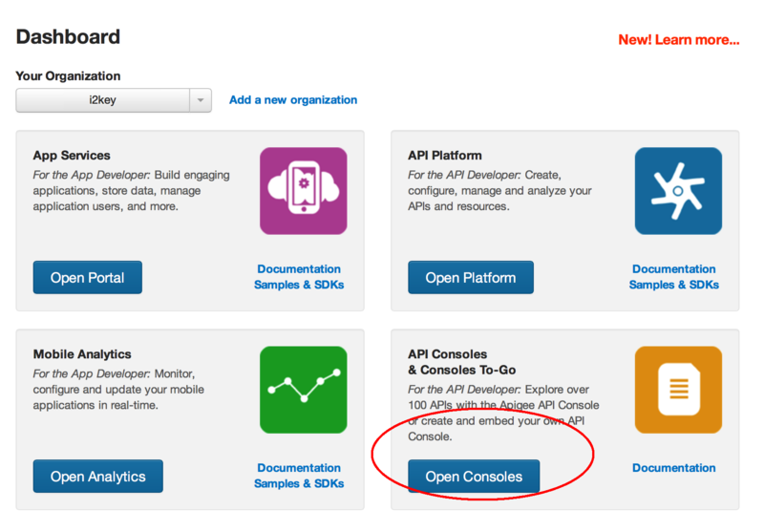Click Add a new organization link
The width and height of the screenshot is (764, 532).
coord(293,100)
